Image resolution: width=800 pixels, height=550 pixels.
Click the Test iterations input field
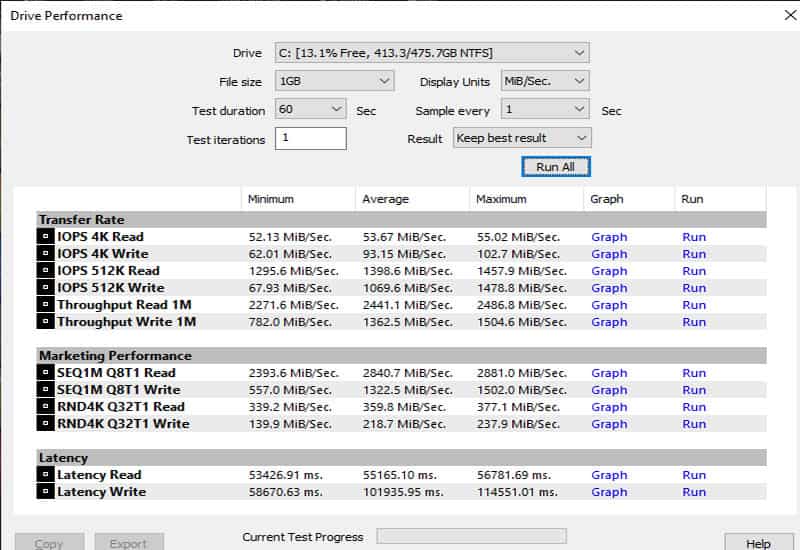point(311,138)
